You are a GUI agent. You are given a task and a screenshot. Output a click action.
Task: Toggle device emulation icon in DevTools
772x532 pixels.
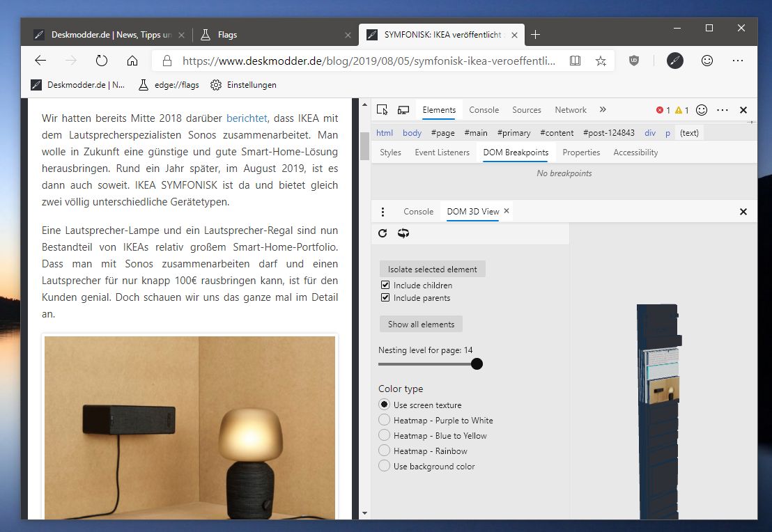point(403,110)
